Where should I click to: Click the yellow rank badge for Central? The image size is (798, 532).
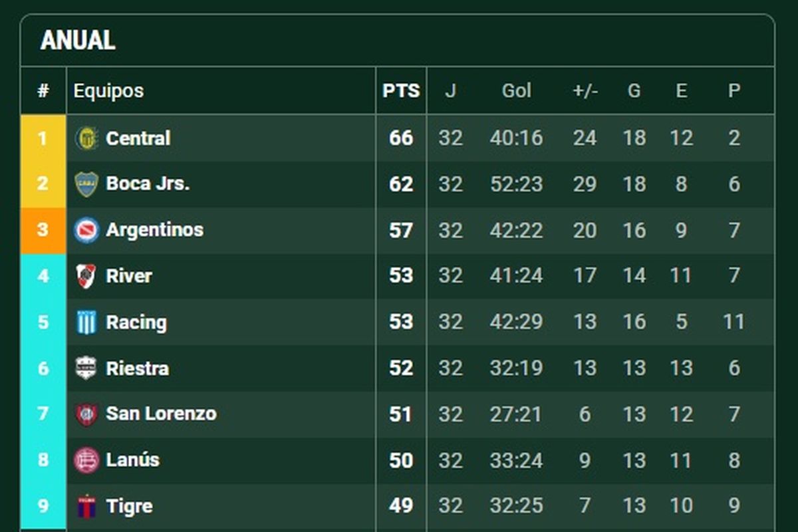43,138
